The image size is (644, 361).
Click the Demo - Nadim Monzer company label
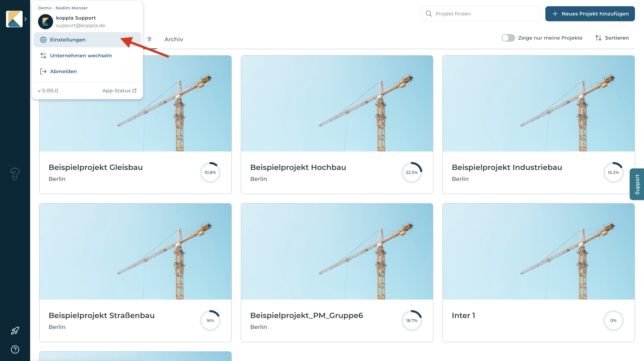pyautogui.click(x=63, y=8)
